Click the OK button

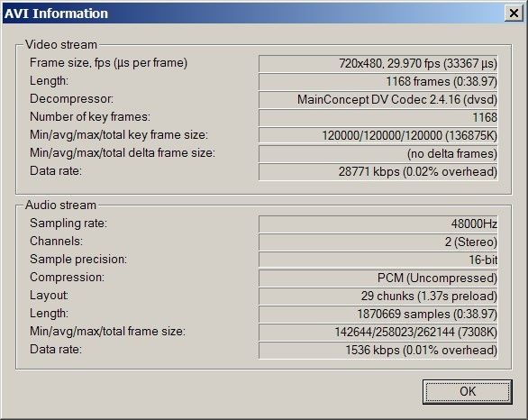(x=468, y=392)
